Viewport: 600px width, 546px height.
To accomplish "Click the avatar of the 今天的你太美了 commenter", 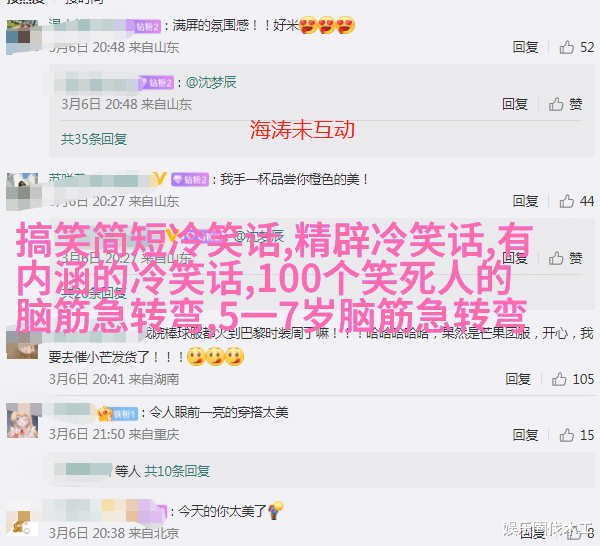I will click(22, 525).
